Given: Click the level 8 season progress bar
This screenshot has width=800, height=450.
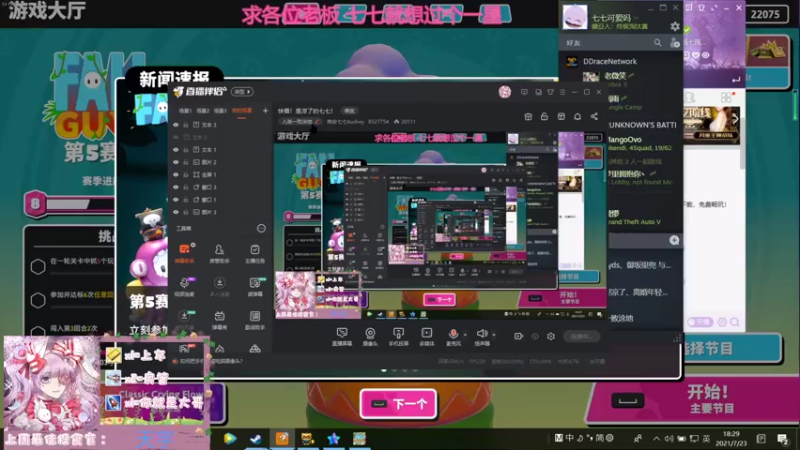Looking at the screenshot, I should click(70, 204).
